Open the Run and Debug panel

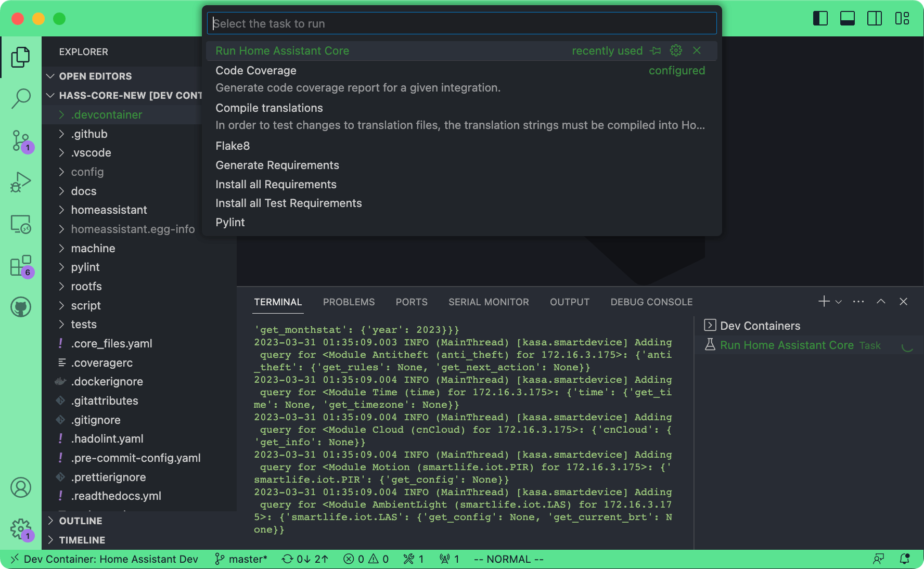(20, 182)
